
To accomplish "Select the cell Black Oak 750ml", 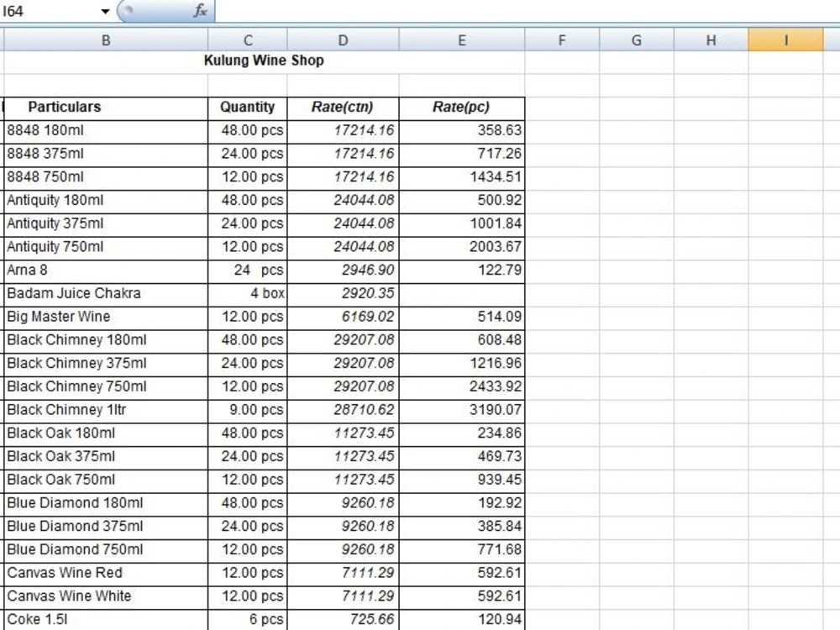I will [x=106, y=480].
